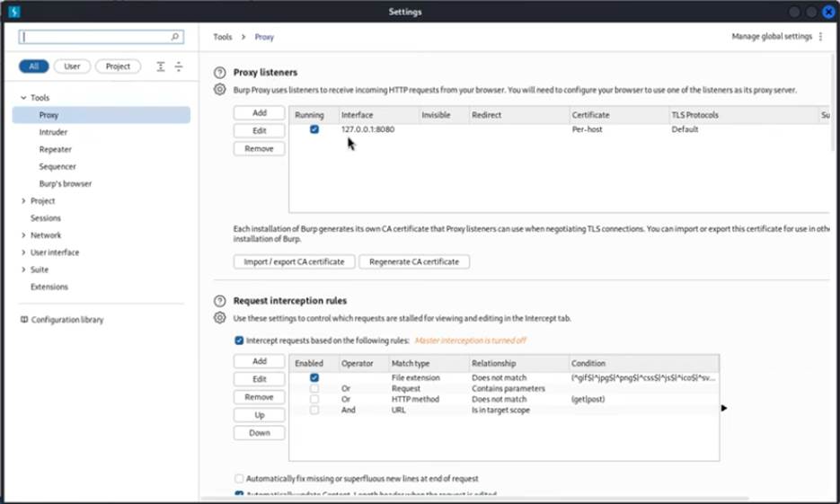Open Sessions settings
The width and height of the screenshot is (840, 504).
click(46, 218)
